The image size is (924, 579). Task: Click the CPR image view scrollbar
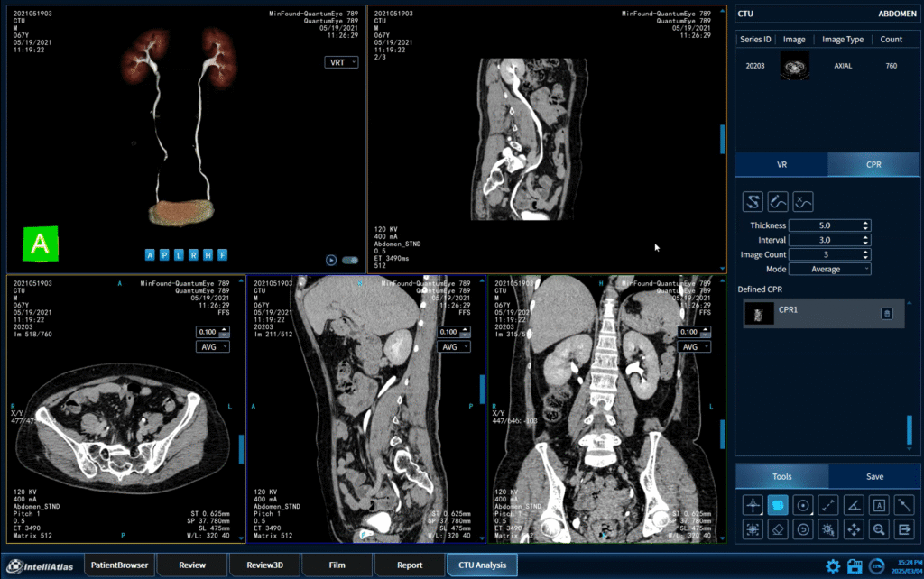(723, 139)
